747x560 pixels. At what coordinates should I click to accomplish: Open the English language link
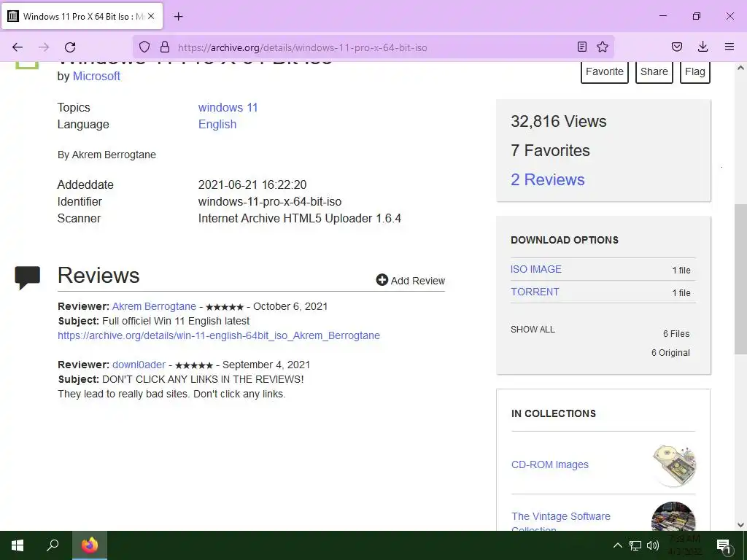tap(217, 124)
